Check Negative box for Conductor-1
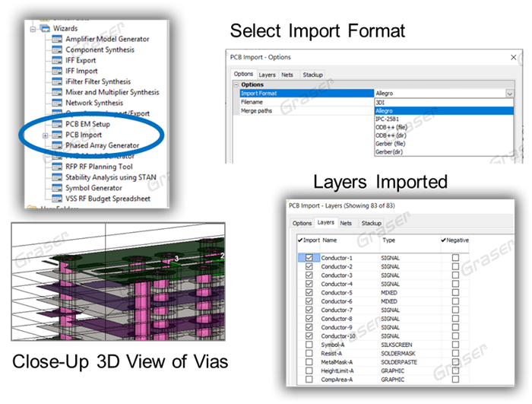This screenshot has width=532, height=404. [455, 258]
